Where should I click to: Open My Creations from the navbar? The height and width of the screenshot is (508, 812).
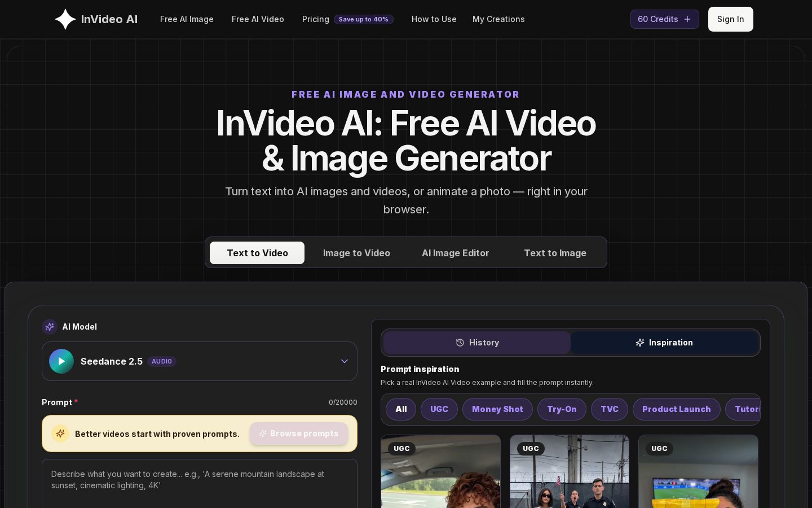[x=498, y=19]
